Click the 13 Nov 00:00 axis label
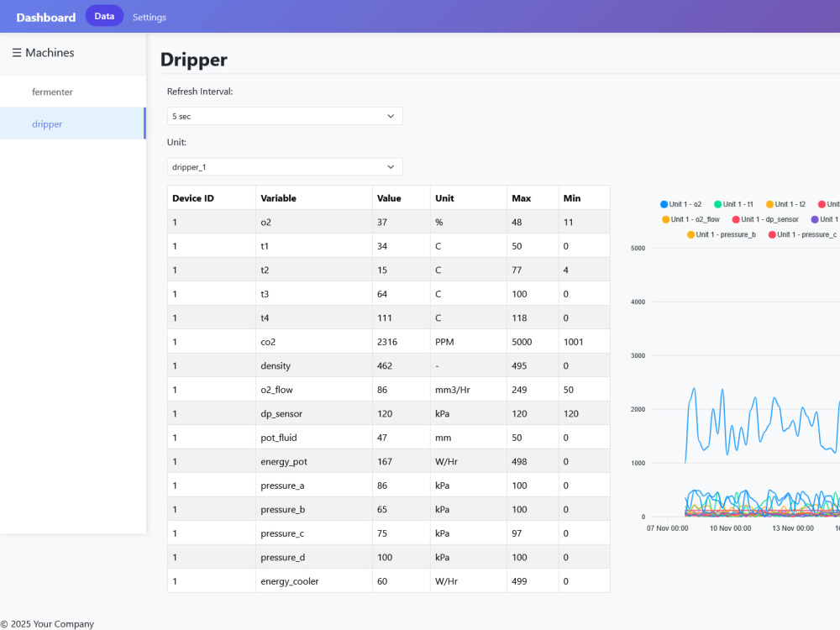This screenshot has width=840, height=630. (x=793, y=528)
